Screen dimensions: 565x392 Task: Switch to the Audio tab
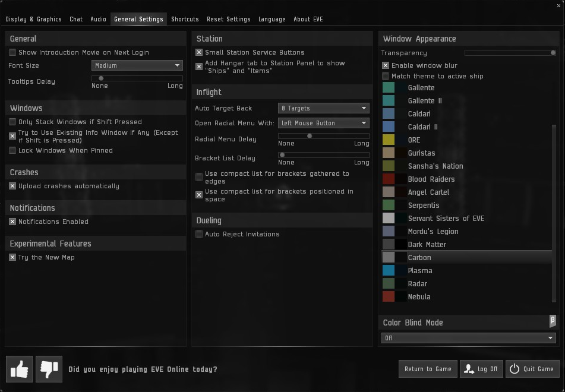[x=98, y=19]
